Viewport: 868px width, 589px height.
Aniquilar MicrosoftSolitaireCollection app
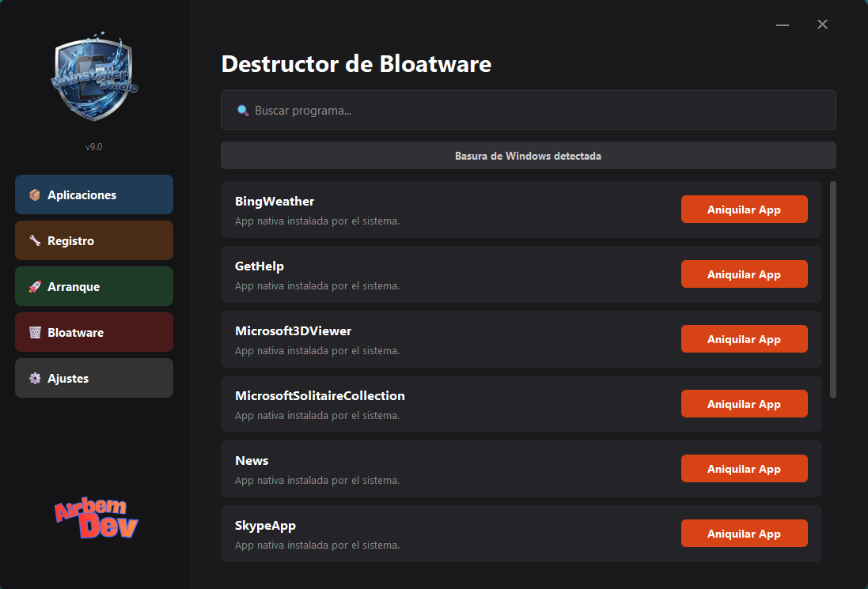click(744, 404)
